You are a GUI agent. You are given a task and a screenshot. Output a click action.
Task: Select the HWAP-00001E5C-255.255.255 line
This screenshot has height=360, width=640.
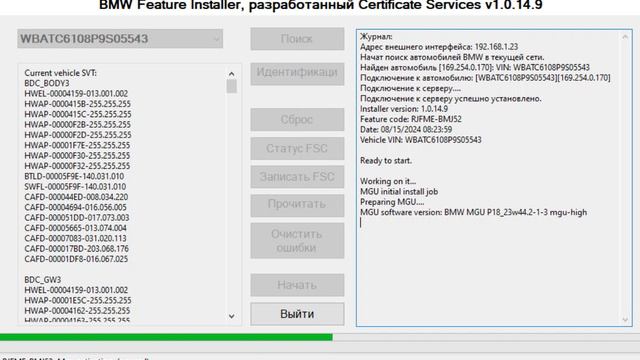(x=78, y=300)
